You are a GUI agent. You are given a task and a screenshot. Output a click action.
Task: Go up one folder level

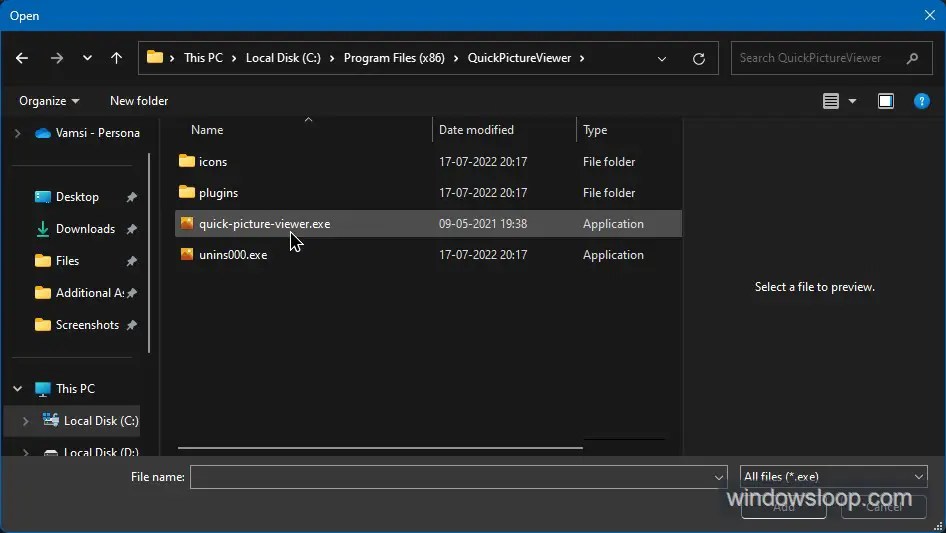tap(116, 58)
